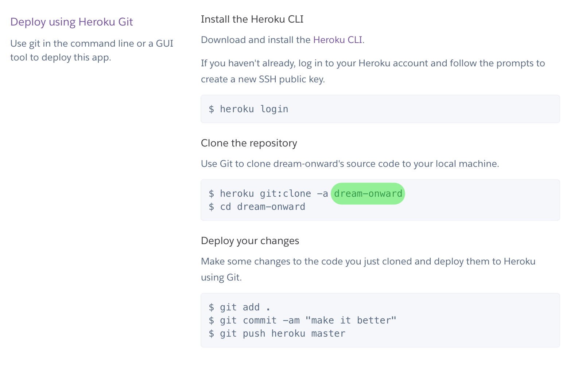Click the 'heroku git:clone -a' command text

[274, 193]
